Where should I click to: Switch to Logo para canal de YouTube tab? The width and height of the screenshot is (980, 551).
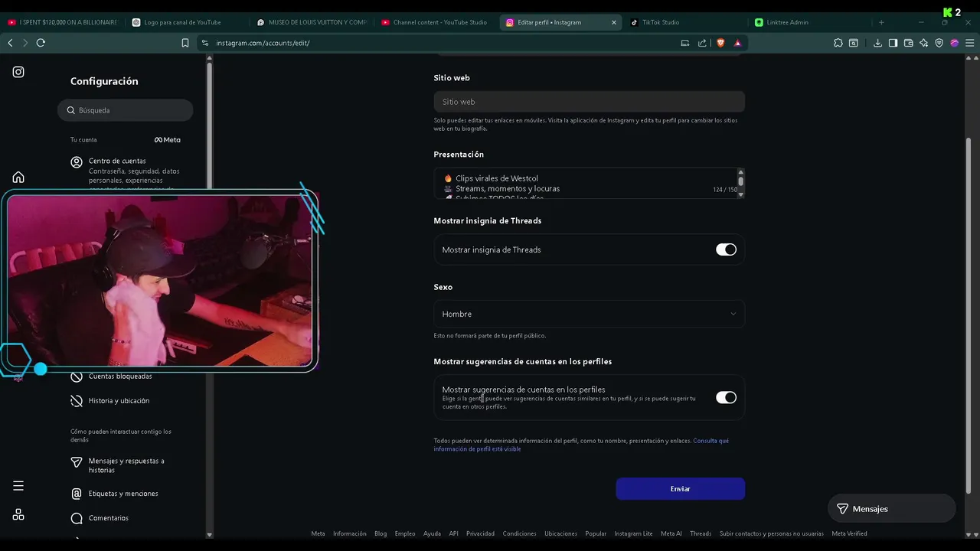click(182, 22)
